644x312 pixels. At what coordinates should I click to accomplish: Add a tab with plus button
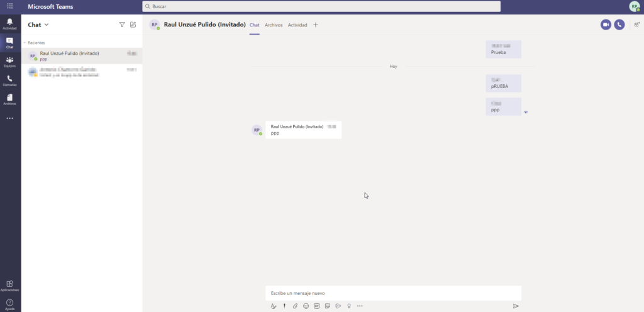pos(316,25)
